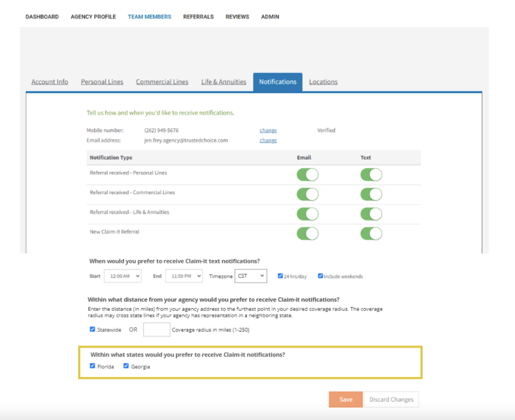515x420 pixels.
Task: Click change next to the mobile number
Action: tap(268, 130)
